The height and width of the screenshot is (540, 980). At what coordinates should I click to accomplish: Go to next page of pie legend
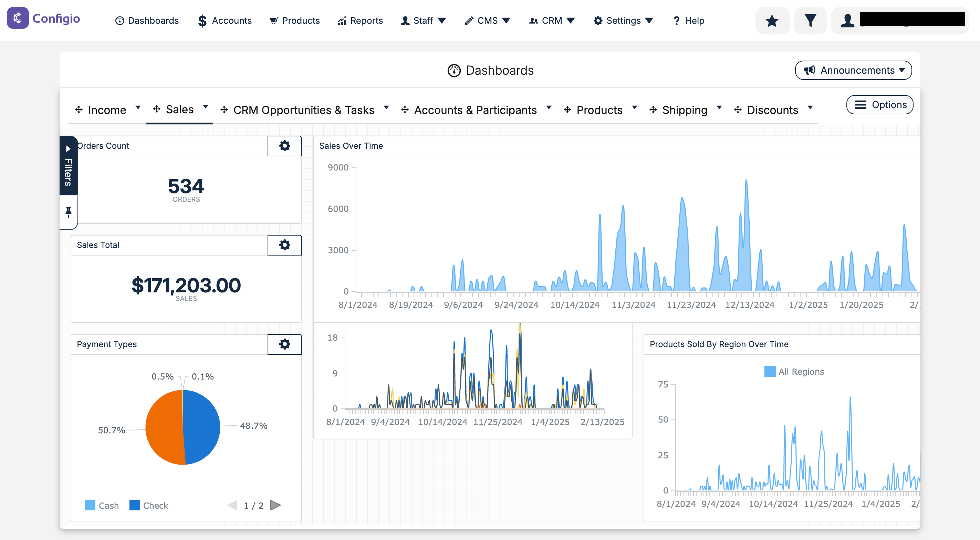point(275,505)
